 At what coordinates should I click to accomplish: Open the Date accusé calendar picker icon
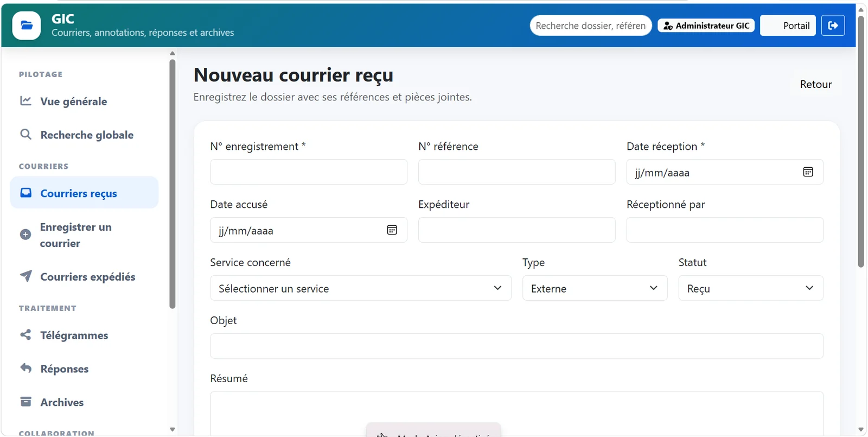tap(392, 230)
